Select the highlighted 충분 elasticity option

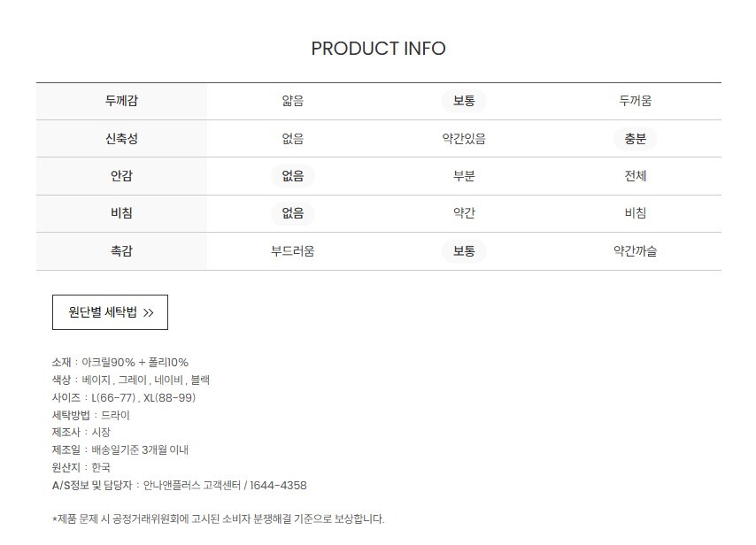coord(635,139)
